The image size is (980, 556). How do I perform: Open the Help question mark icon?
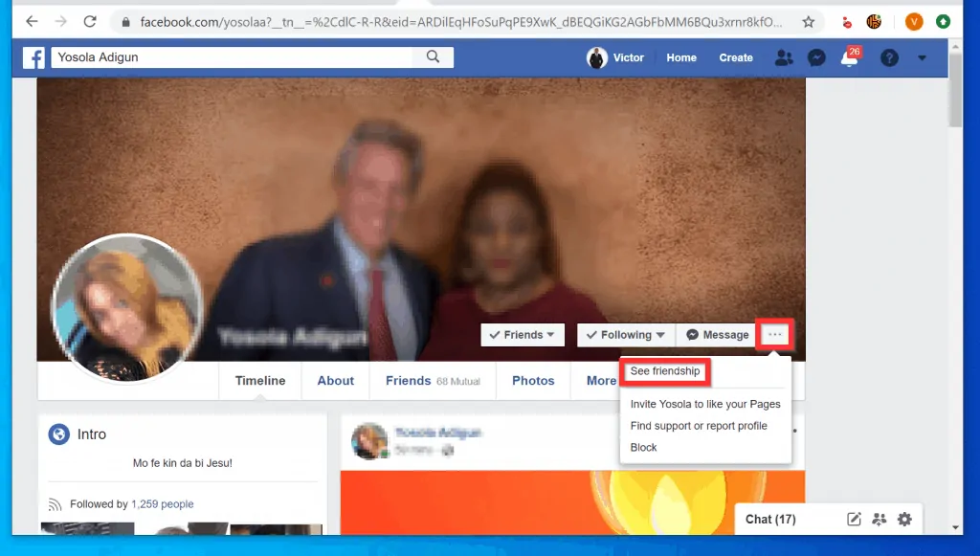(x=889, y=58)
